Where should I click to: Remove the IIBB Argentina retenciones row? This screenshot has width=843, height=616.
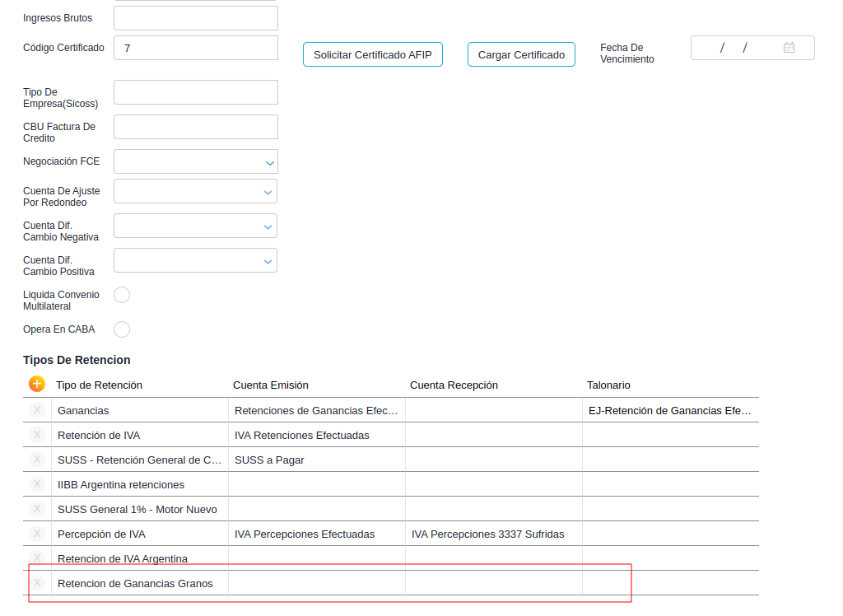click(x=37, y=484)
